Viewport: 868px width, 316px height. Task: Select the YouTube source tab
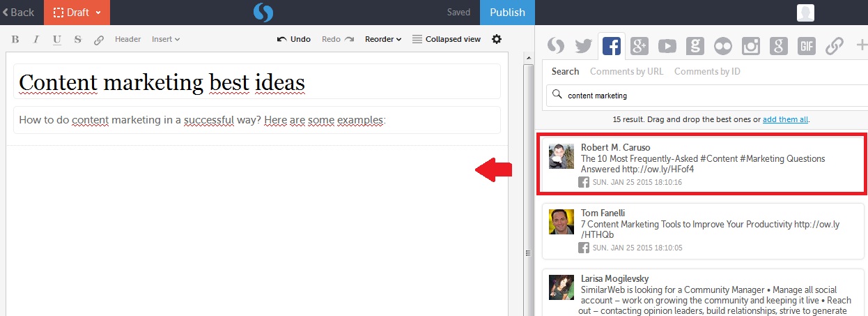[x=667, y=46]
